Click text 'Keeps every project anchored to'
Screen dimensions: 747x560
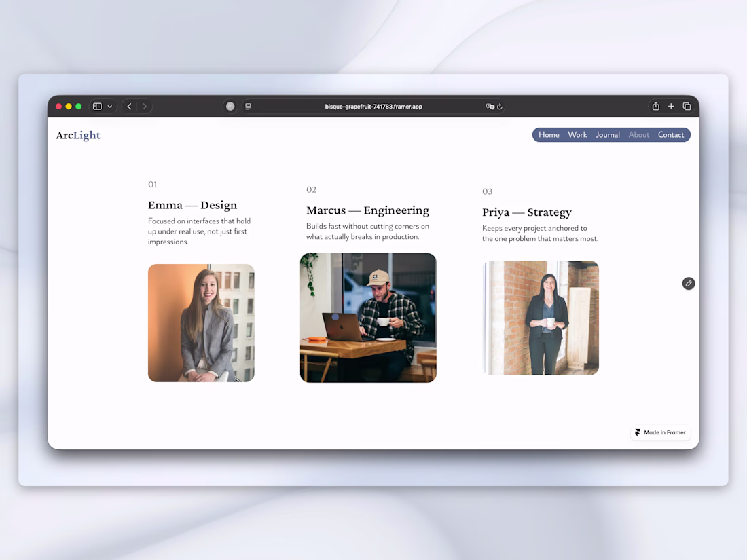click(x=534, y=228)
